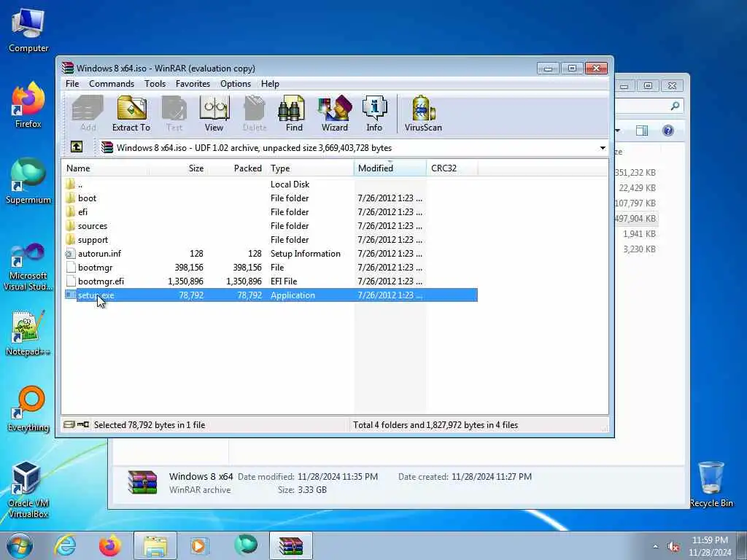Viewport: 747px width, 560px height.
Task: Click search magnifier in background Explorer window
Action: [675, 106]
